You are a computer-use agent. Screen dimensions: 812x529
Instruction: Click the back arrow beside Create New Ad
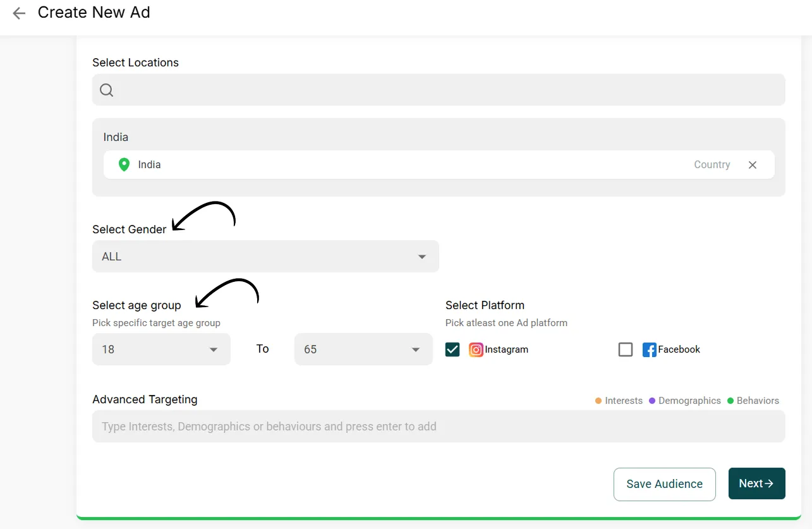click(x=19, y=13)
